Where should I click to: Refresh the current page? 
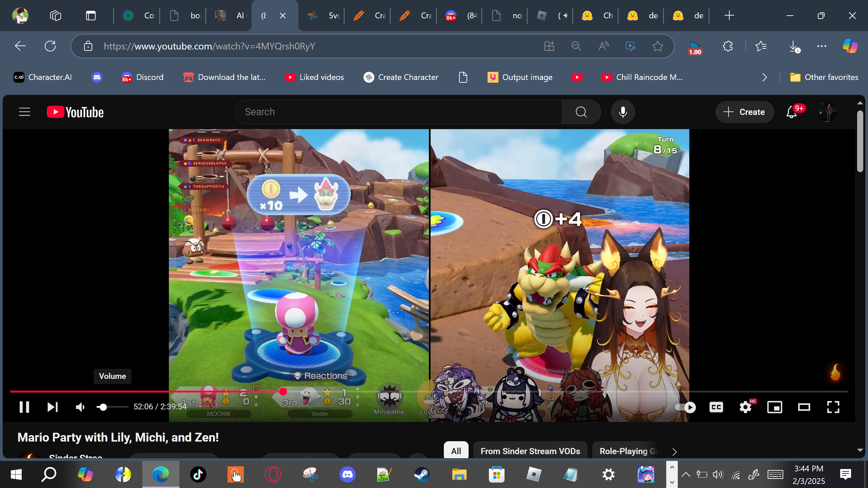click(x=50, y=46)
